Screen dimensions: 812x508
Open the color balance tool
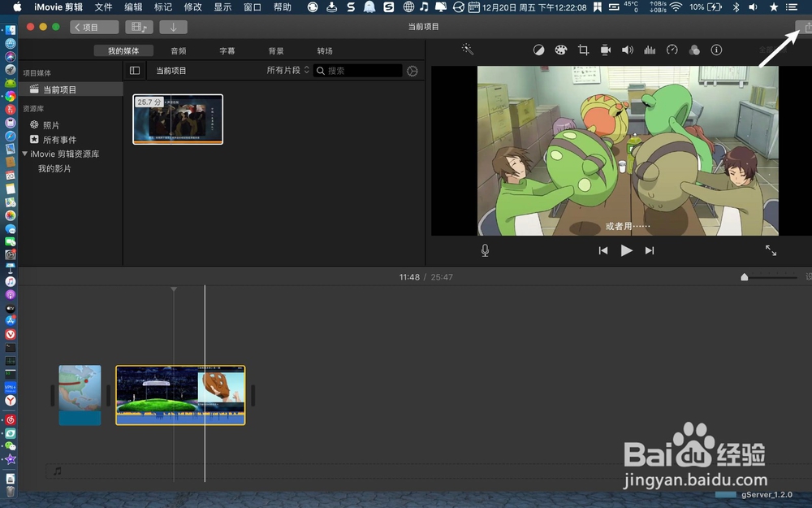(538, 50)
